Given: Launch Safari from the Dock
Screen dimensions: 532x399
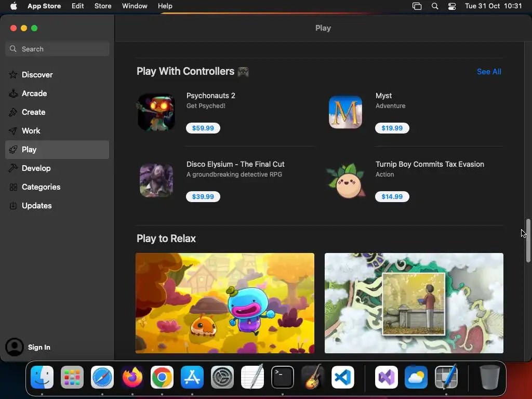Looking at the screenshot, I should (x=102, y=377).
